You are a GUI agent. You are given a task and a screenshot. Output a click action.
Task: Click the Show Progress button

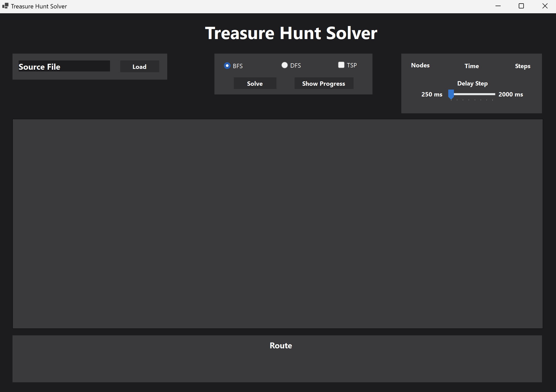click(323, 83)
